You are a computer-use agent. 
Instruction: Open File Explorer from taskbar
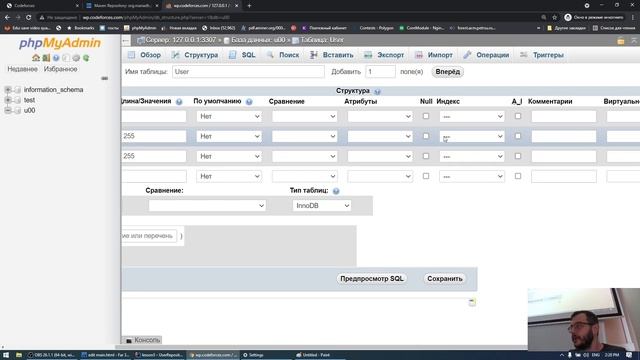point(18,355)
